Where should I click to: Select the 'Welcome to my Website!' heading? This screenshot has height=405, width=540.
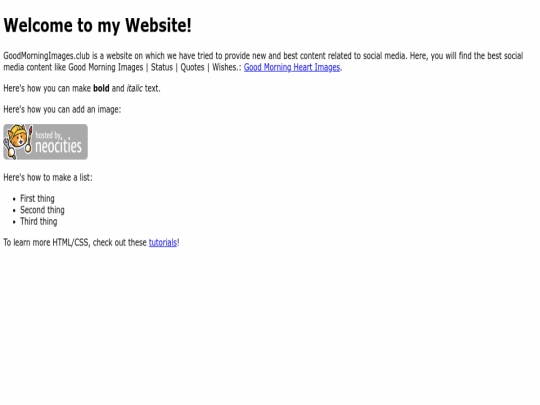[97, 25]
